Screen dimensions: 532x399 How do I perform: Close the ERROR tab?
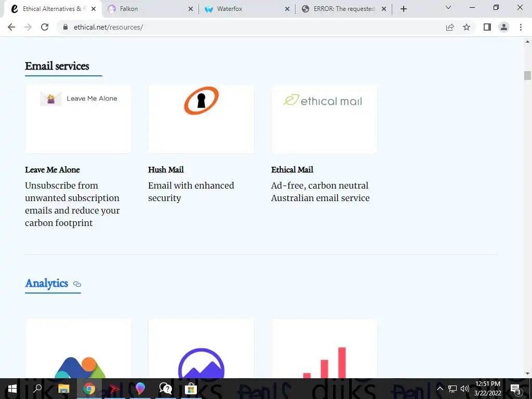click(x=384, y=9)
